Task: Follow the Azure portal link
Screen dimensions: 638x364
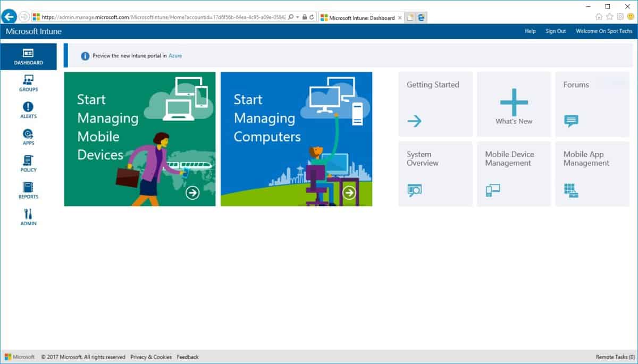Action: (x=175, y=56)
